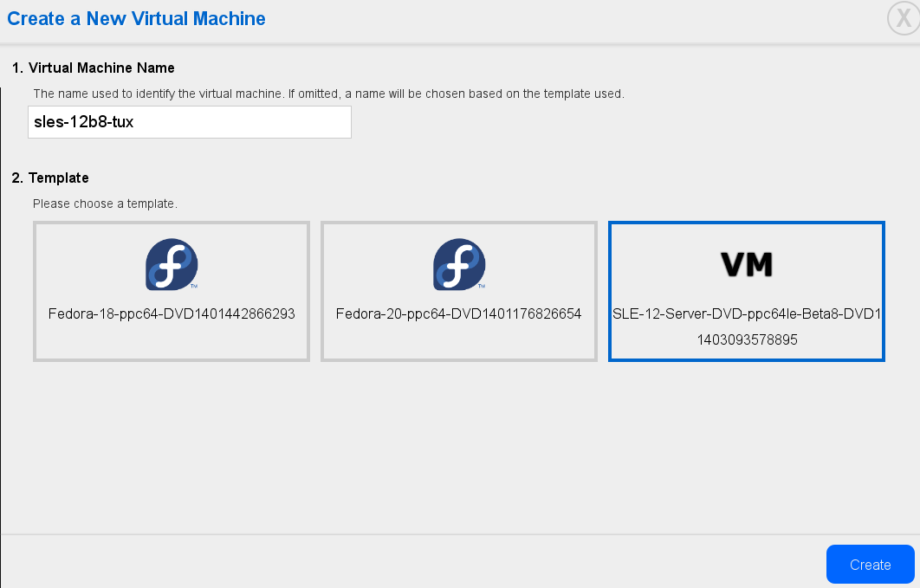Choose the SLE-12-Server-DVD-ppc64le-Beta8-DVD1 label text
Screen dimensions: 920x588
747,314
